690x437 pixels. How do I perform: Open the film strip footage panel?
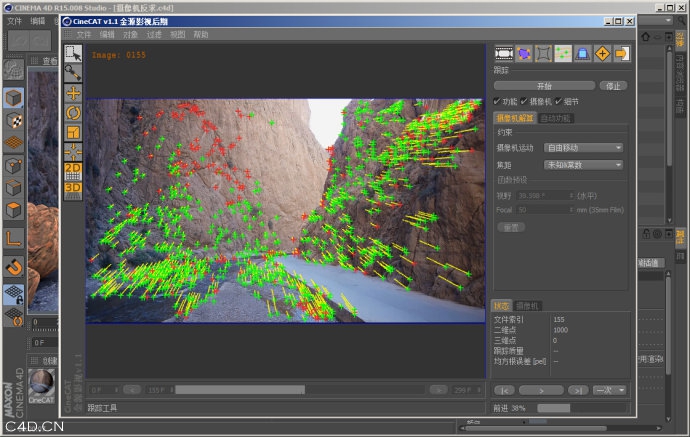click(504, 54)
